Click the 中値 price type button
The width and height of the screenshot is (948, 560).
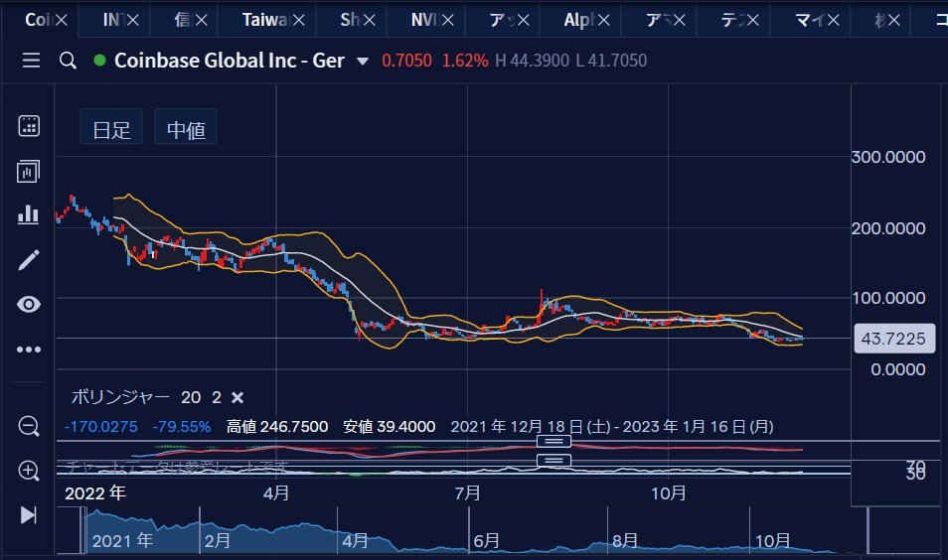click(x=186, y=129)
